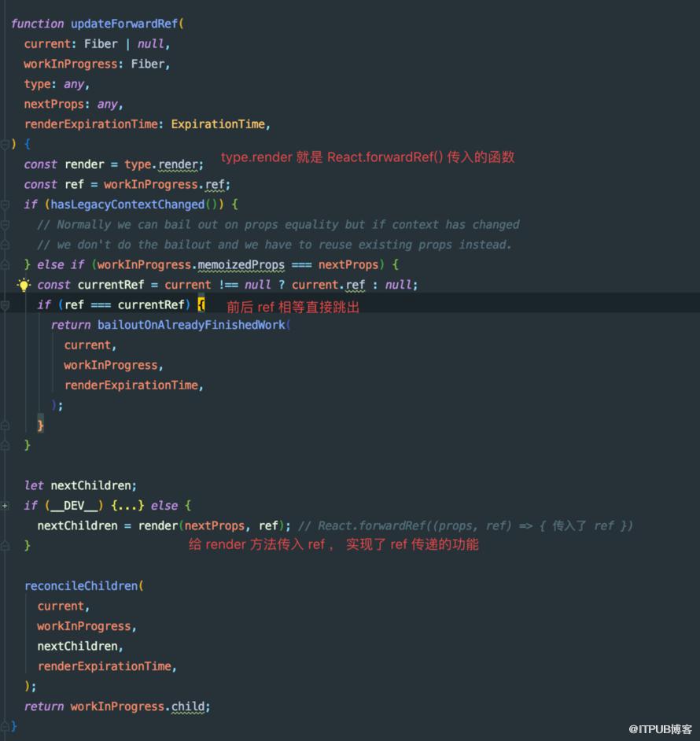
Task: Click the bailoutOnAlreadyFinishedWork call
Action: coord(191,325)
